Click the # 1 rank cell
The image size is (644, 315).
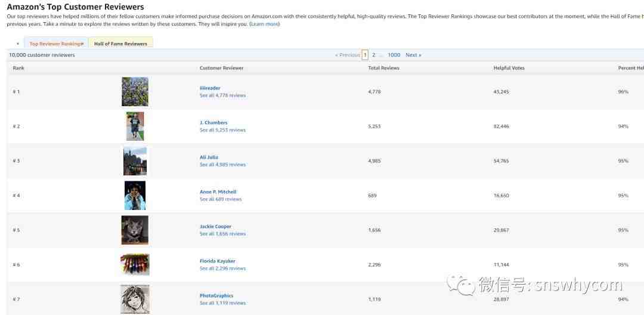(16, 92)
